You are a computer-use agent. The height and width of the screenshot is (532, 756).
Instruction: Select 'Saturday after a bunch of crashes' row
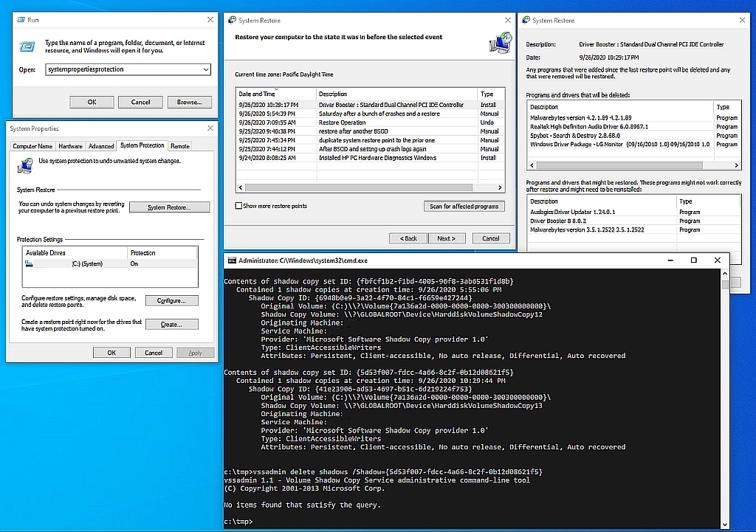pos(371,114)
